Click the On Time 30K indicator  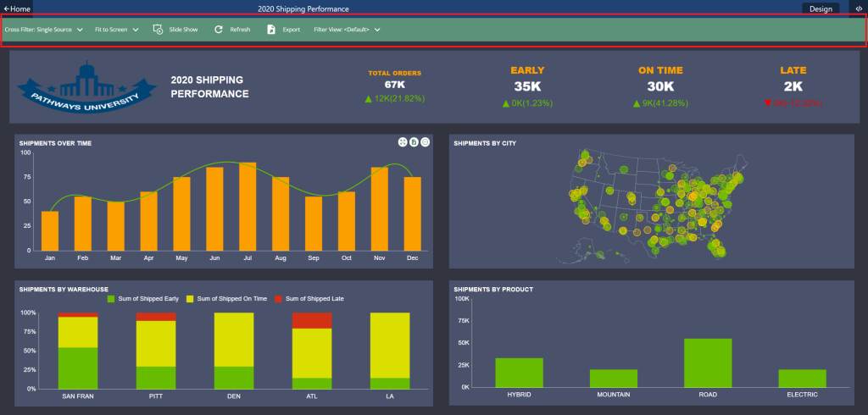point(660,86)
